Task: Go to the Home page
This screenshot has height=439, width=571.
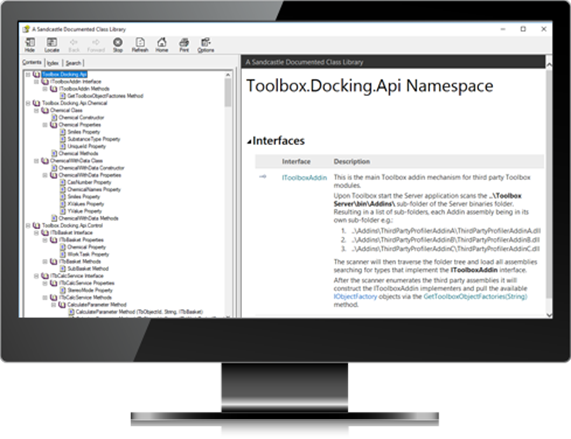Action: [162, 45]
